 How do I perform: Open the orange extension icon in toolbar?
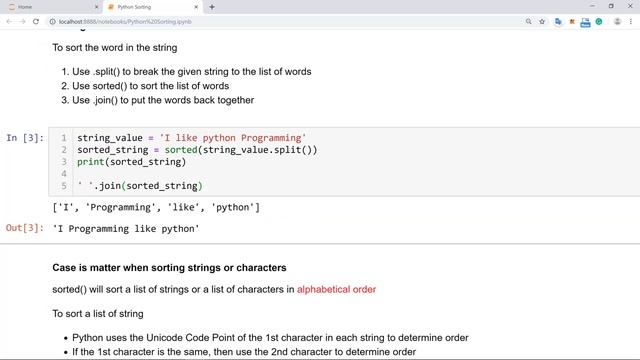point(572,22)
